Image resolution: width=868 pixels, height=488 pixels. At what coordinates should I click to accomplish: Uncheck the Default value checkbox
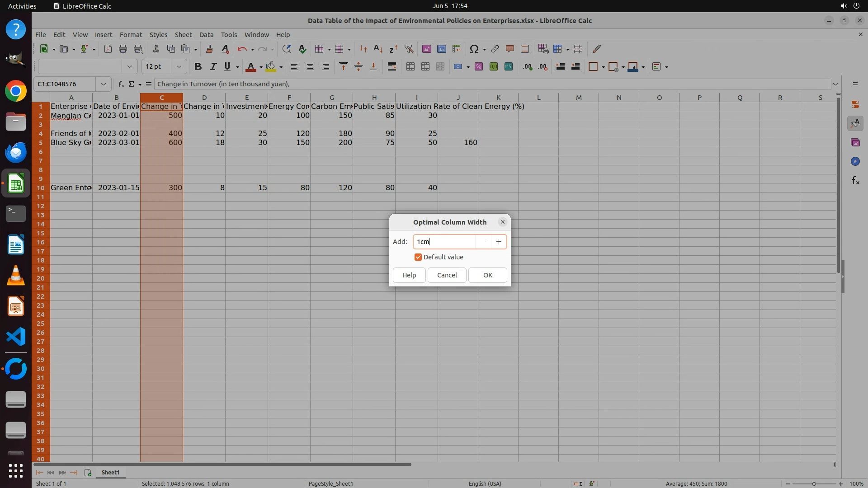[x=418, y=257]
